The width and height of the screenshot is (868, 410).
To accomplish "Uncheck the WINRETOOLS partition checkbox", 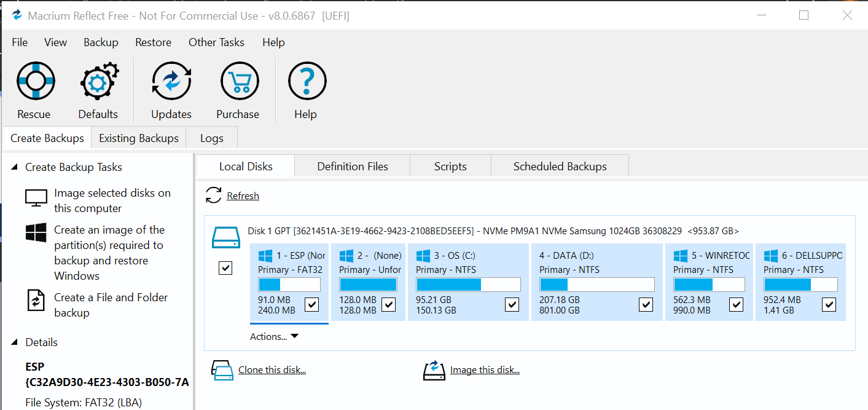I will click(x=736, y=304).
